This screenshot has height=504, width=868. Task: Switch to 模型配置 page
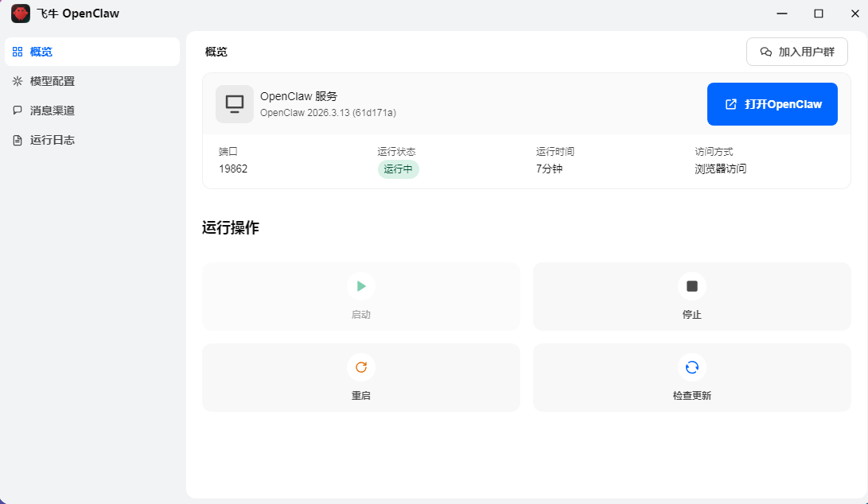[92, 81]
